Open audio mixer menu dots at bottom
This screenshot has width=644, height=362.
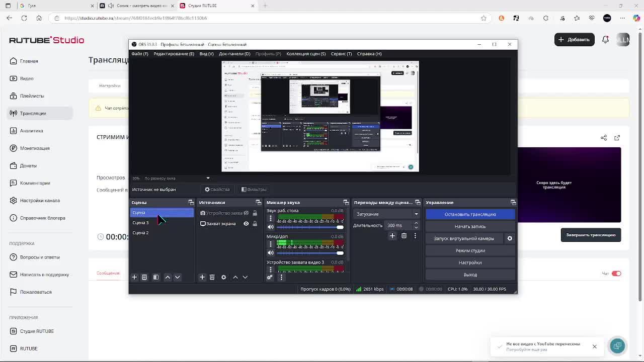tap(281, 277)
